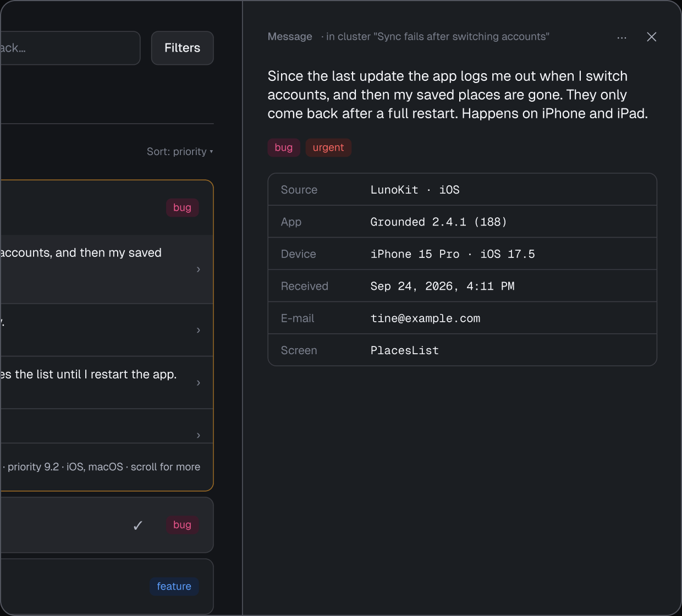682x616 pixels.
Task: Close the message detail panel
Action: click(652, 37)
